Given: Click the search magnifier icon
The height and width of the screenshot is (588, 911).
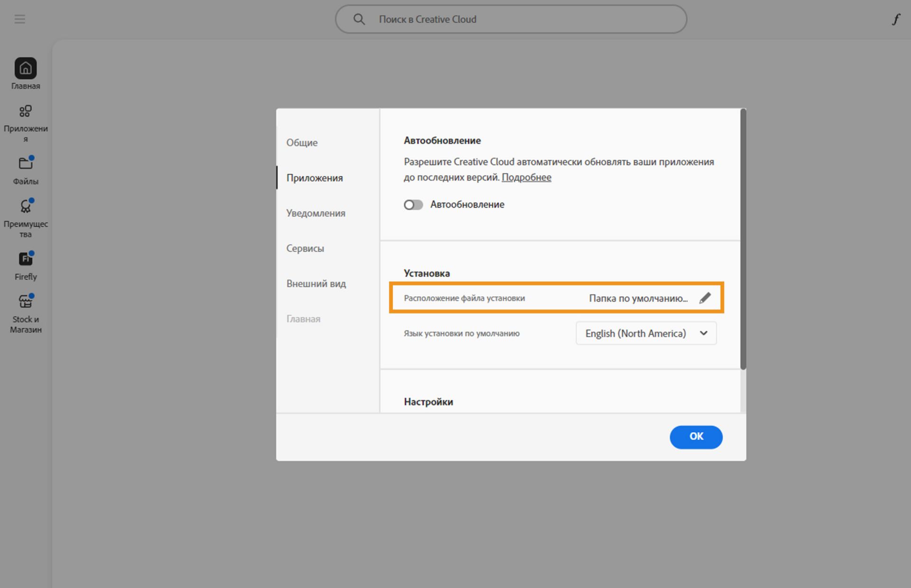Looking at the screenshot, I should [x=359, y=19].
